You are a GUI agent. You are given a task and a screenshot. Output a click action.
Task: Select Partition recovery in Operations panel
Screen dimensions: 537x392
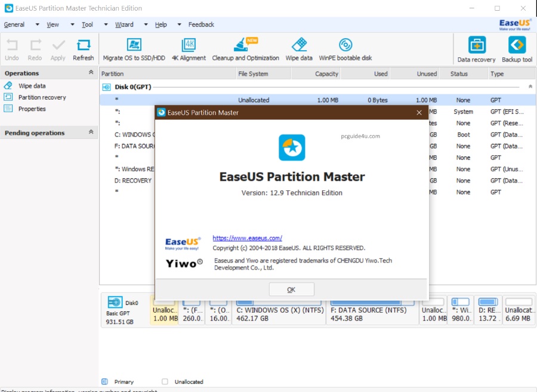click(42, 98)
